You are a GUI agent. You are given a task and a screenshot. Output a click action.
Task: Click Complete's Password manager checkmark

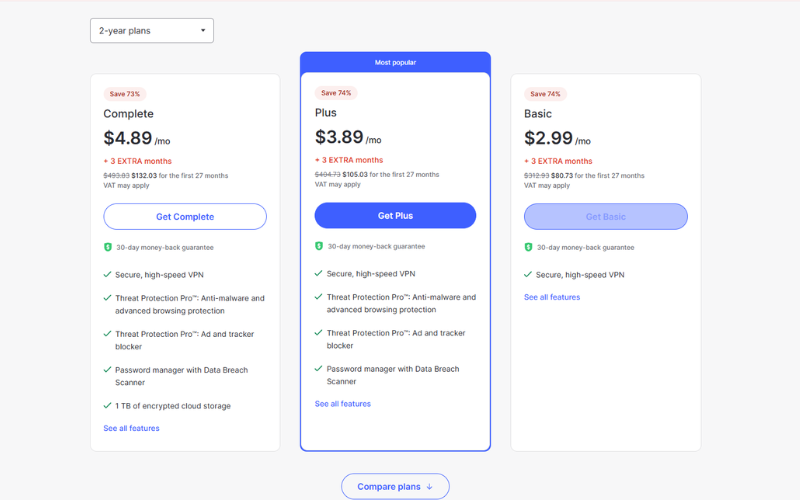pos(107,369)
